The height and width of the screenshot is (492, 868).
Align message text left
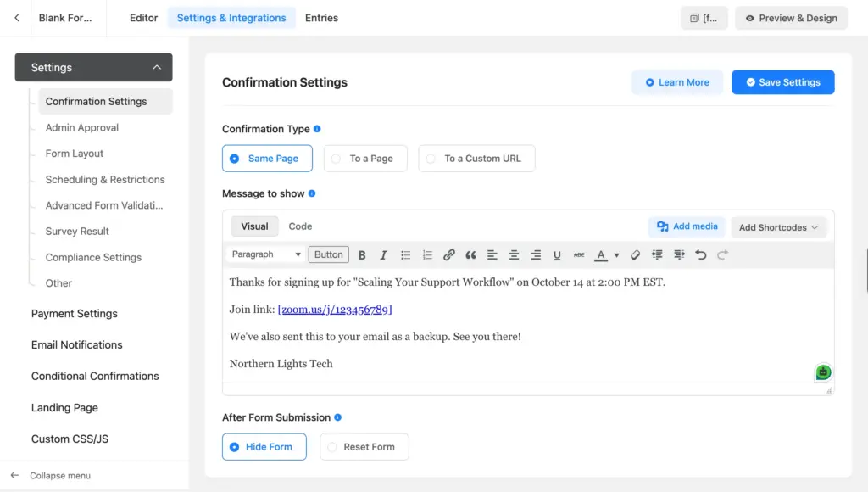click(492, 254)
